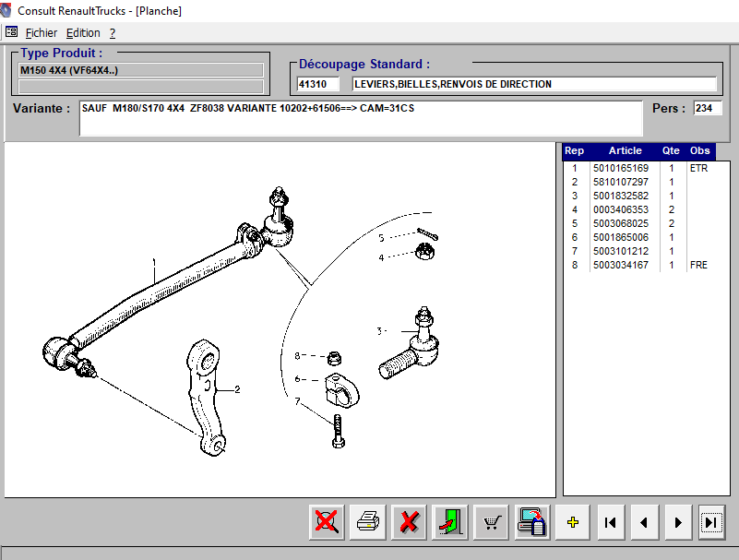Click the printer icon to print

coord(368,522)
